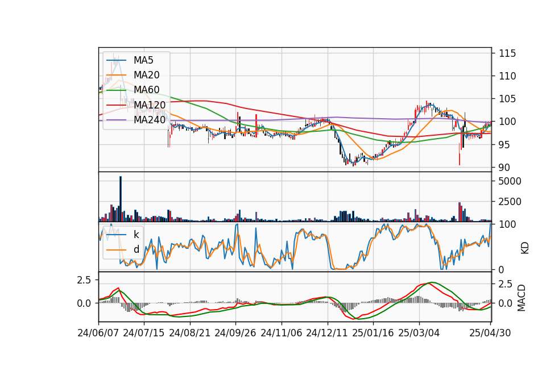Image resolution: width=546 pixels, height=392 pixels.
Task: Click the blue MA5 legend line sample
Action: tap(116, 60)
